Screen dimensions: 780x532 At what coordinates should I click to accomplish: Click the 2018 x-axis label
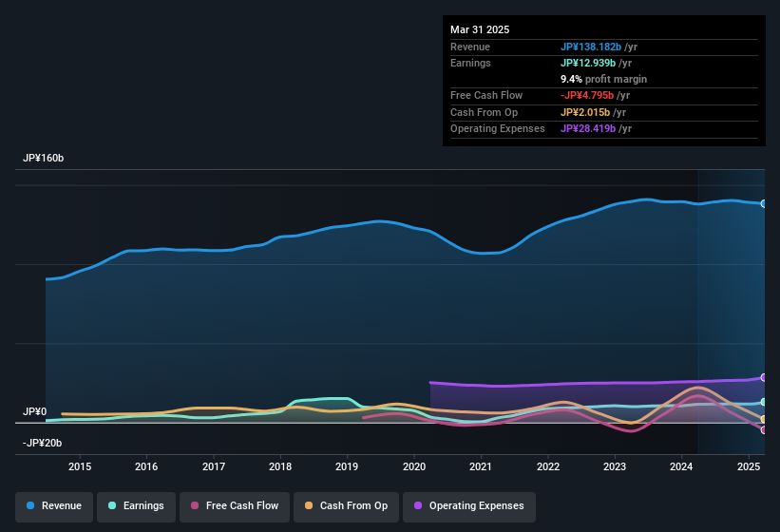280,466
